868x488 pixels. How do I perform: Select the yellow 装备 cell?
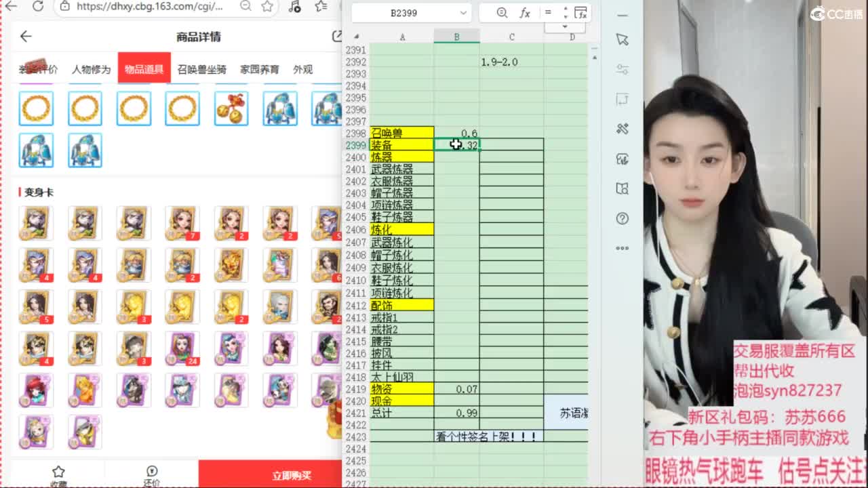[402, 145]
